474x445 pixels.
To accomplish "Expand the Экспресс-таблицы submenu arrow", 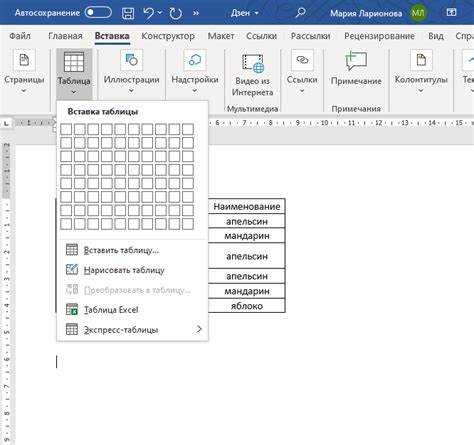I will tap(199, 329).
